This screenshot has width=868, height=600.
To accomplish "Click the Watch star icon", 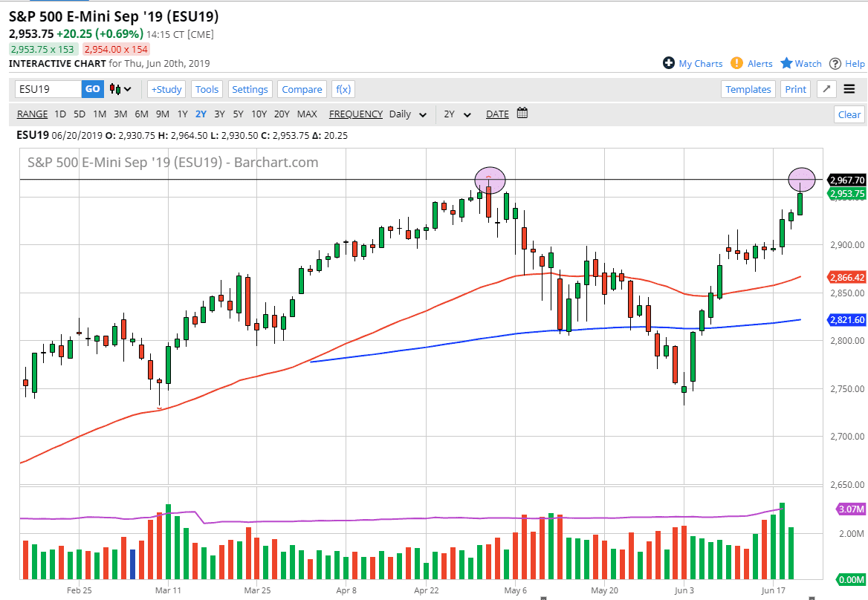I will (x=786, y=63).
